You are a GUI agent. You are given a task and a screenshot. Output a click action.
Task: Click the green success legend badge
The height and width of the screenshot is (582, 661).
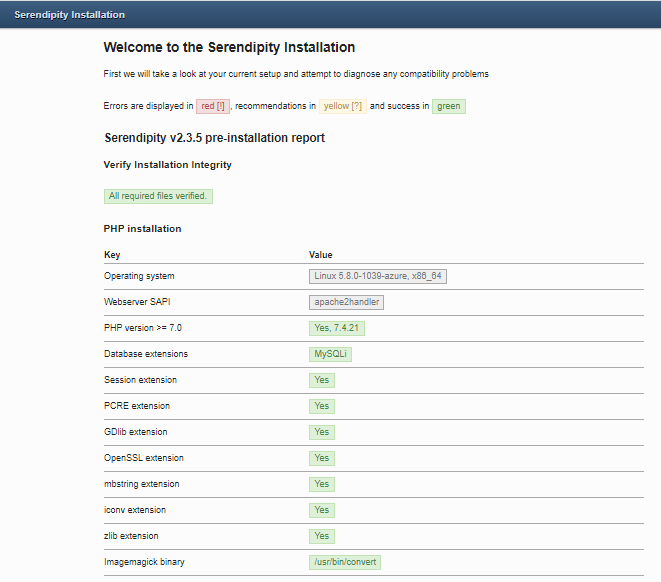coord(448,106)
